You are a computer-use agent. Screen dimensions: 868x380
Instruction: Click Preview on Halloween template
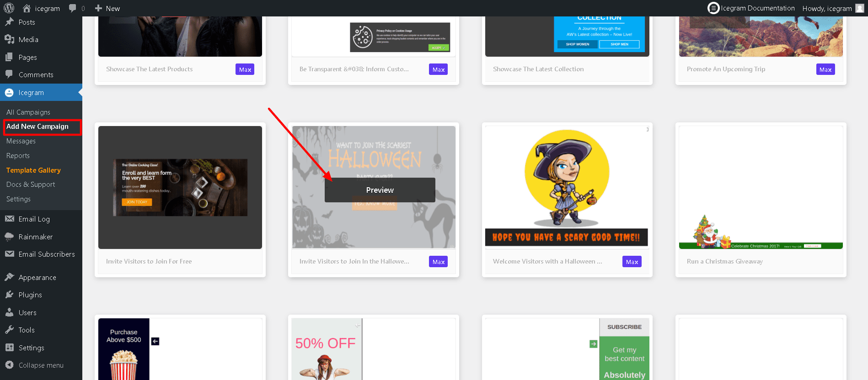pyautogui.click(x=380, y=190)
